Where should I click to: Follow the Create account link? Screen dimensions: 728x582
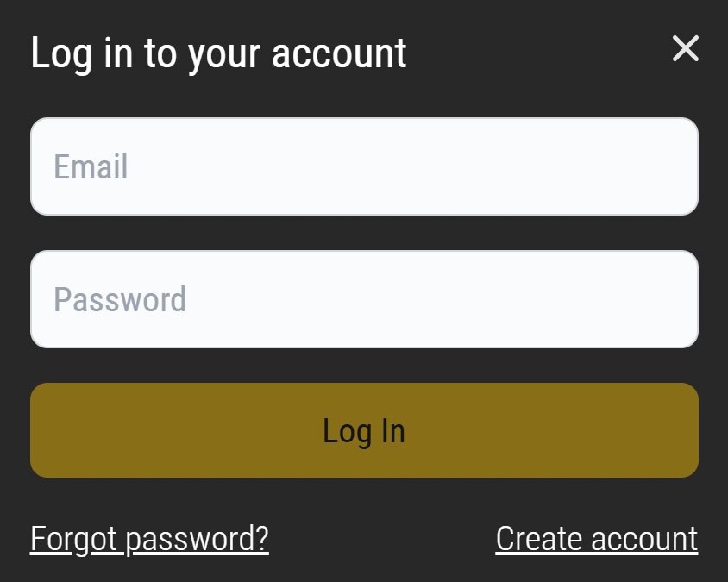[x=597, y=539]
